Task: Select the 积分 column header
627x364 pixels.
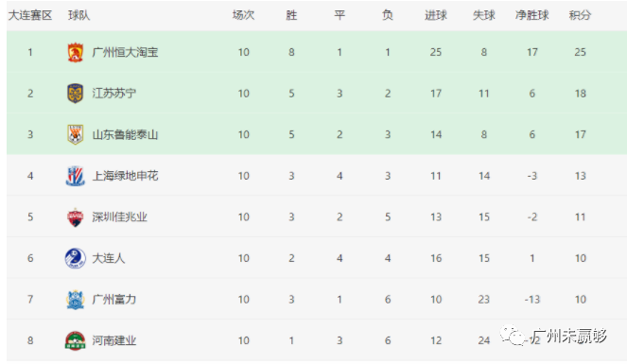Action: pos(581,15)
